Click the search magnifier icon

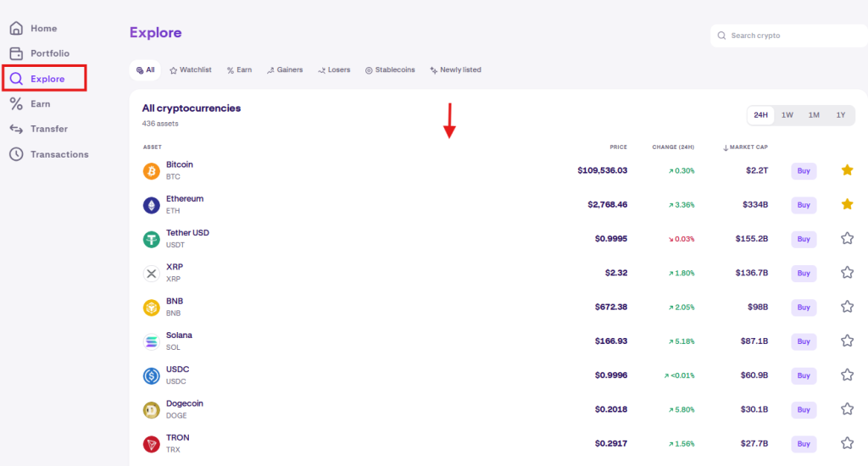click(721, 36)
